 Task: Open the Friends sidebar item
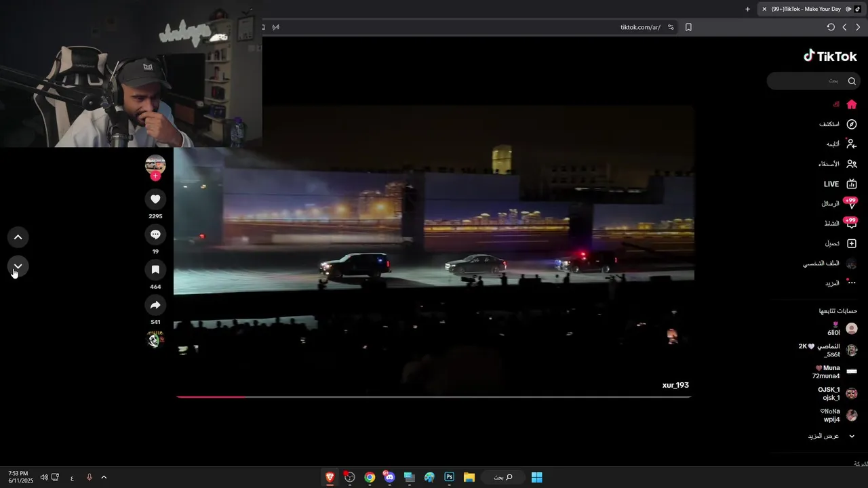click(x=837, y=164)
